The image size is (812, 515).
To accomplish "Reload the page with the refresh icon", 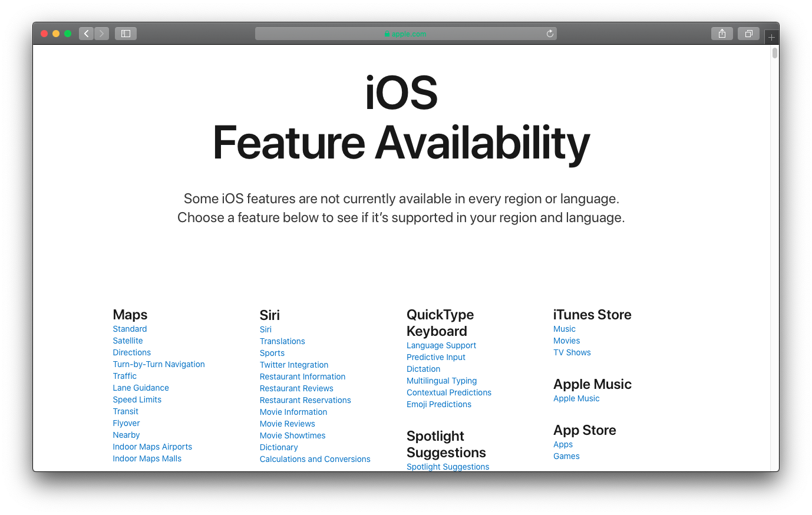I will click(x=550, y=34).
